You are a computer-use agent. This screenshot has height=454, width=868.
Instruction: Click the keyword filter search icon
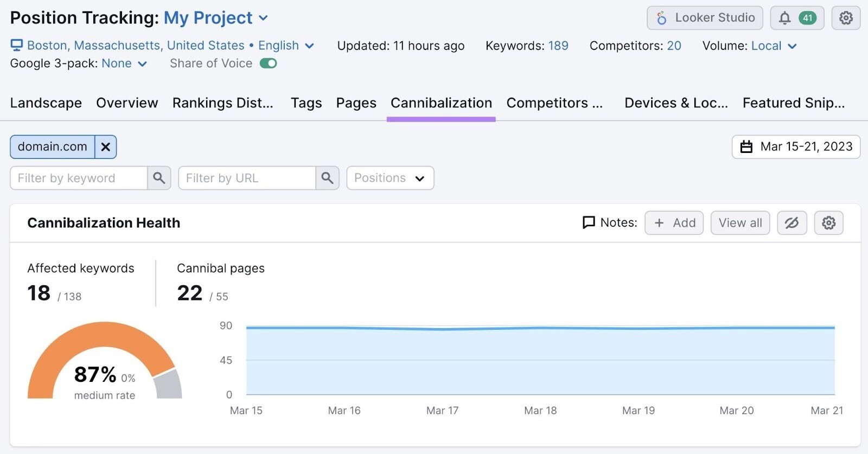click(159, 178)
